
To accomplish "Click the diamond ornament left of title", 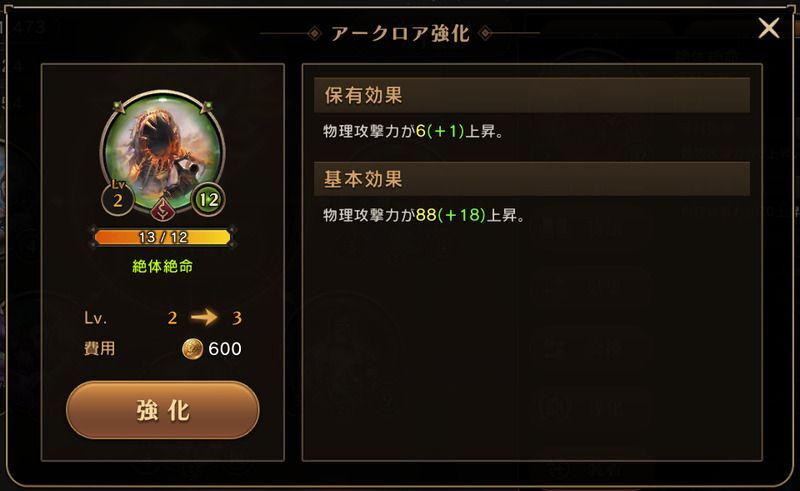I will click(315, 34).
